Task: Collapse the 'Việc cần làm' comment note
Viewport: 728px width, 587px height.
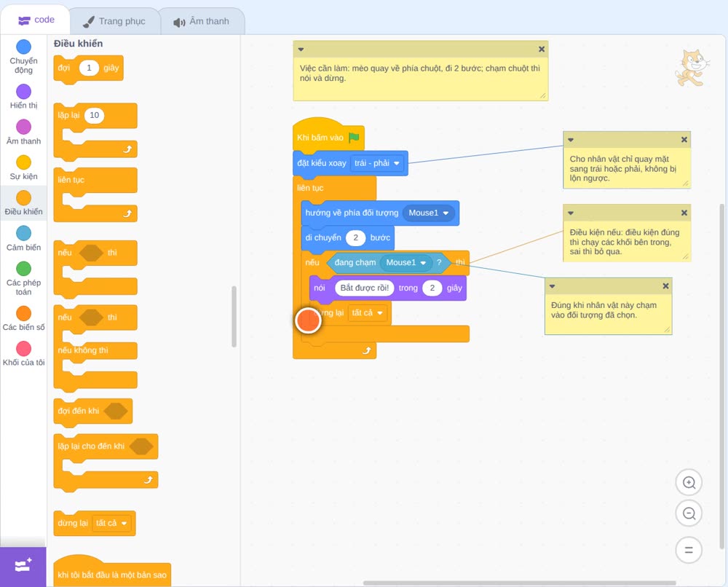Action: pyautogui.click(x=301, y=50)
